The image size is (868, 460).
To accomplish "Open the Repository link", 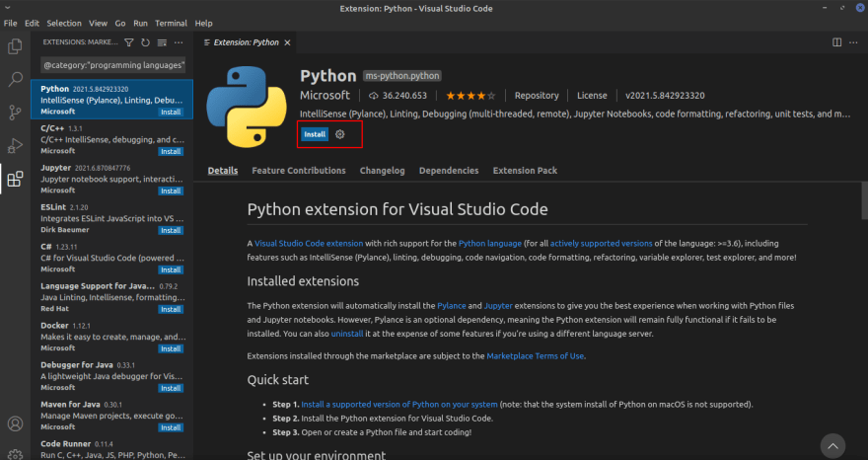I will click(537, 96).
